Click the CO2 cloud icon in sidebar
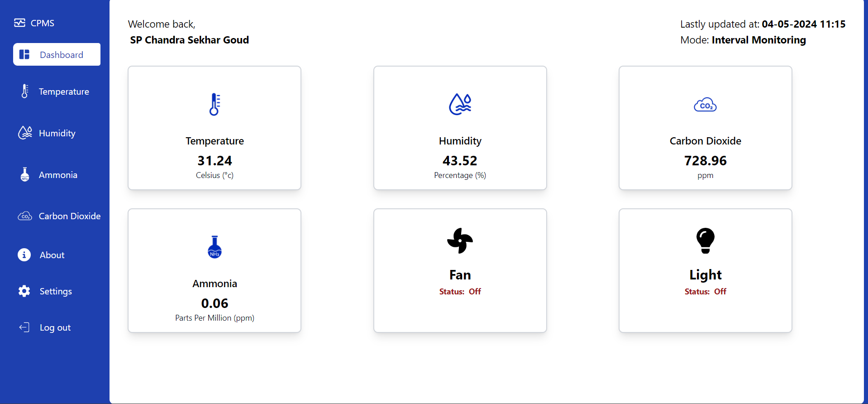Image resolution: width=868 pixels, height=404 pixels. click(x=25, y=216)
